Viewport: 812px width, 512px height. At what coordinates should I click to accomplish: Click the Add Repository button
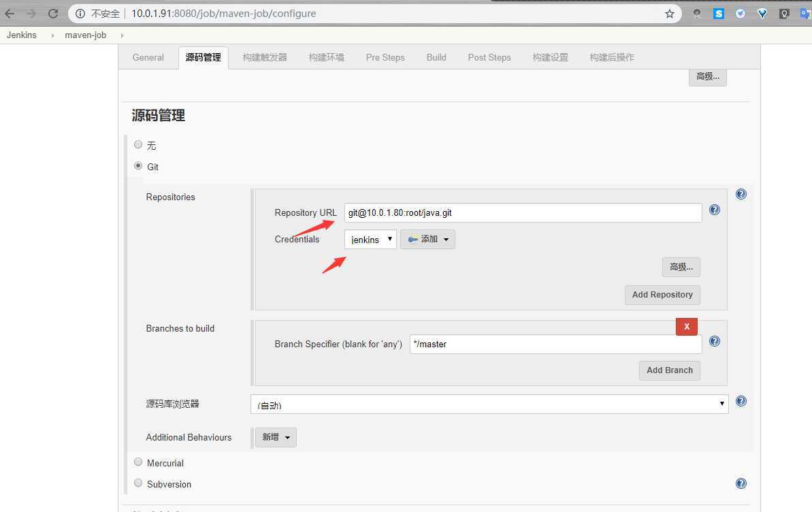point(662,295)
